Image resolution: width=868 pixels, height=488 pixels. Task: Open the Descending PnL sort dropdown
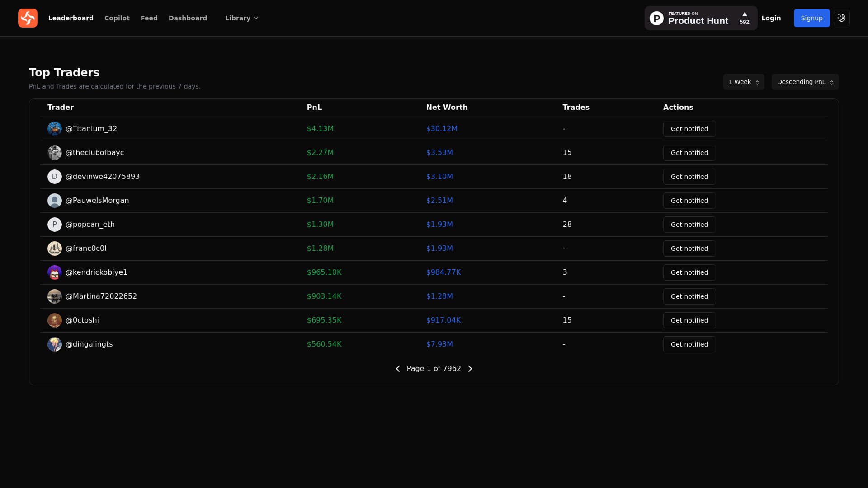point(805,82)
